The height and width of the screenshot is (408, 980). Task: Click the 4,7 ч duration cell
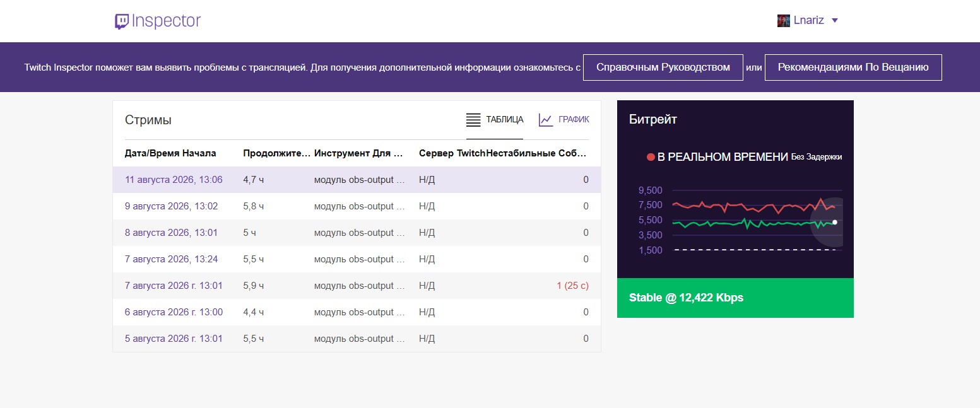pyautogui.click(x=253, y=180)
